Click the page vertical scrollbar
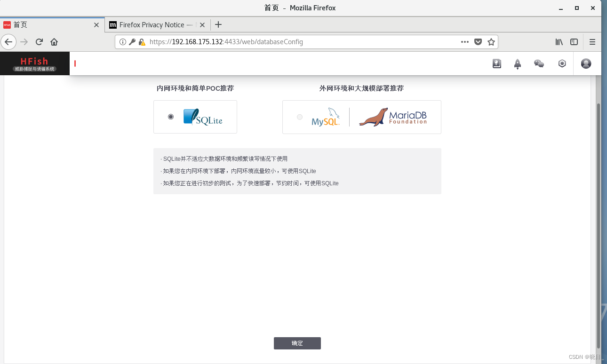 tap(599, 225)
